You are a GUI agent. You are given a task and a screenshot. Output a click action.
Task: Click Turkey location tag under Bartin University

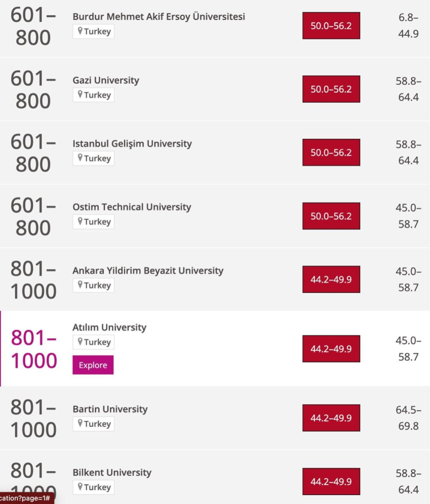coord(93,424)
